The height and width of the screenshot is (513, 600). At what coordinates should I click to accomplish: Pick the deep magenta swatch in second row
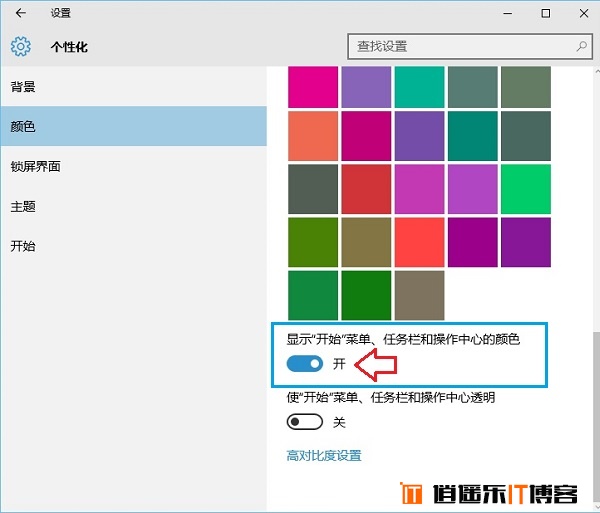point(366,136)
